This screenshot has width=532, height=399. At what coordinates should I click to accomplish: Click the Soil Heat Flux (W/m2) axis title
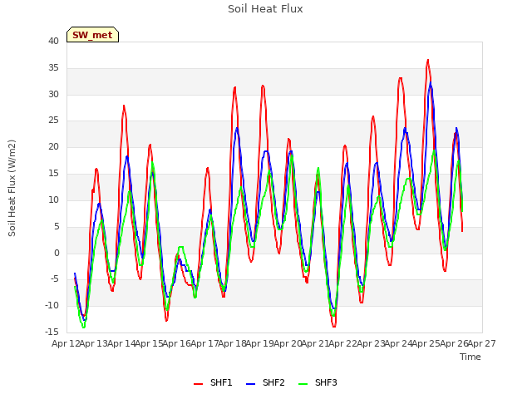(x=12, y=188)
